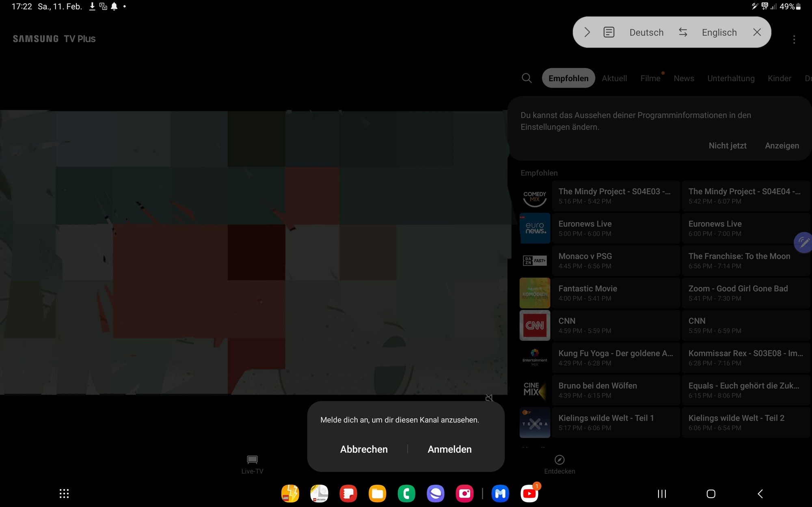Collapse the translator bar with chevron
Screen dimensions: 812x507
tap(587, 32)
